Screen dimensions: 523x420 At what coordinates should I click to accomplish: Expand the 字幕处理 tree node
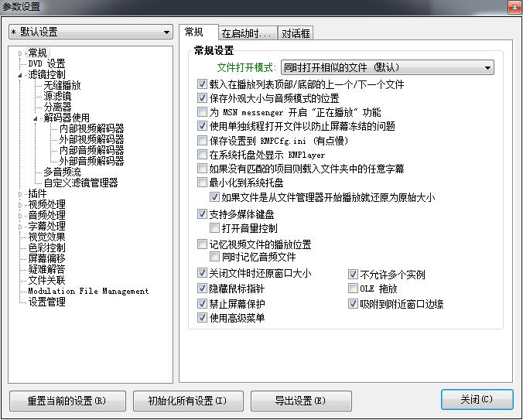pos(20,227)
